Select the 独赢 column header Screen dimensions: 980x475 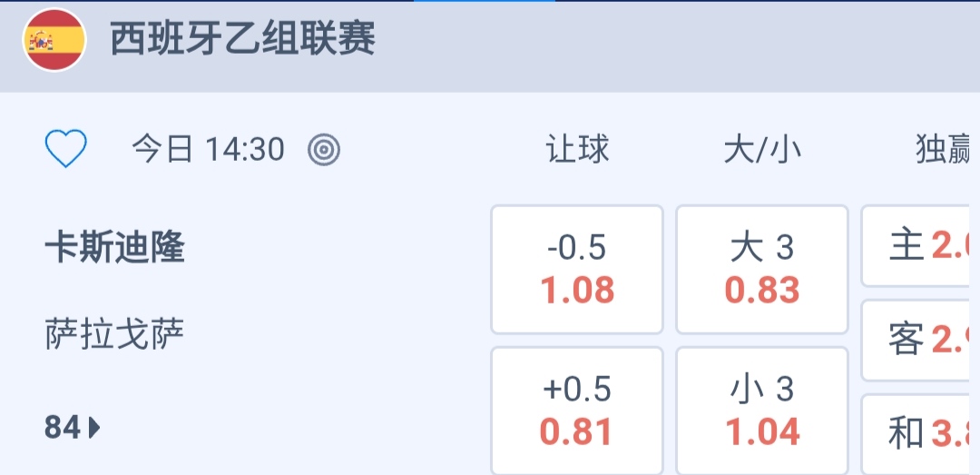click(944, 150)
